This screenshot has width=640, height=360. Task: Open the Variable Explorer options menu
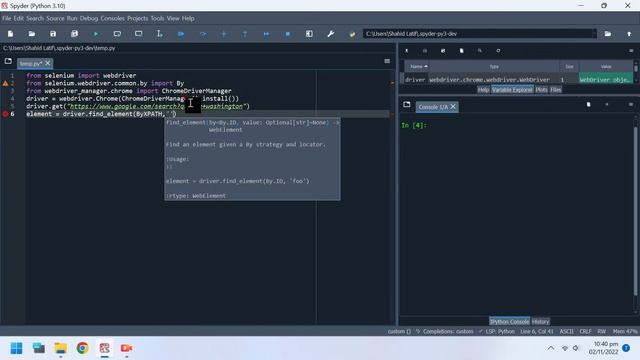click(x=631, y=51)
